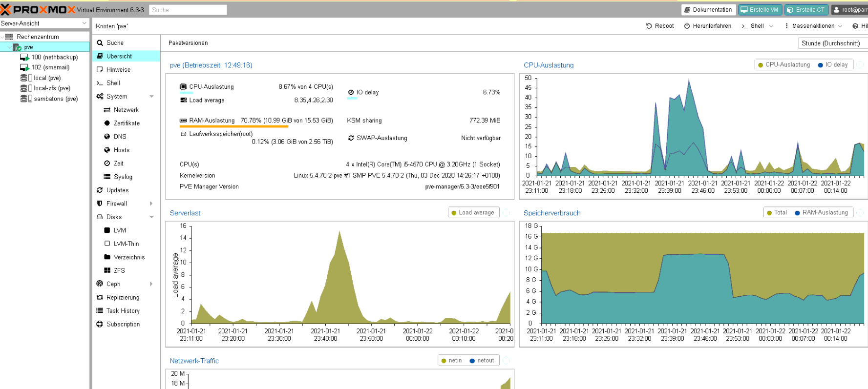
Task: Open ZFS disk page
Action: 127,270
